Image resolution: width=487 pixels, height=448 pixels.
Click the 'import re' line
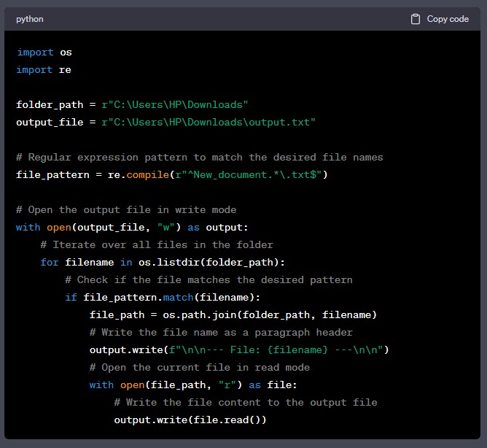click(44, 70)
